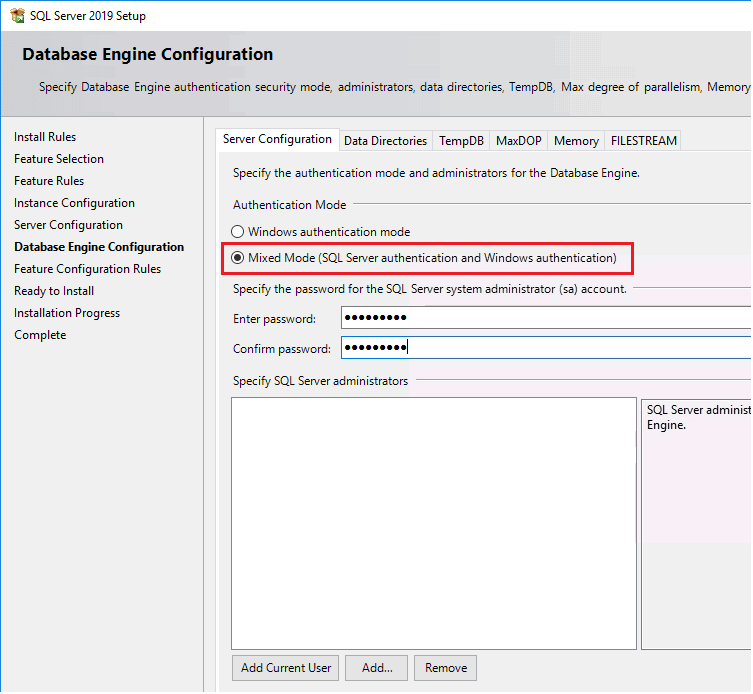Select Feature Configuration Rules step
Screen dimensions: 753x694
pyautogui.click(x=87, y=269)
